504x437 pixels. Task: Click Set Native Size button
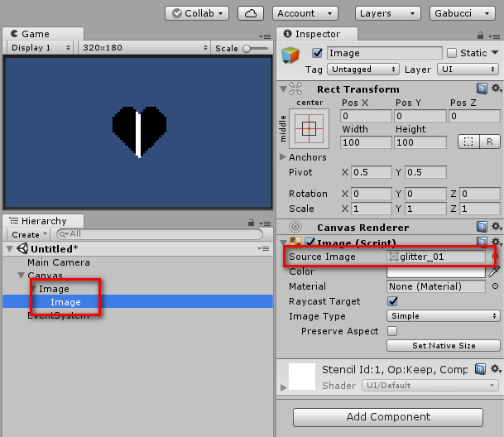444,346
